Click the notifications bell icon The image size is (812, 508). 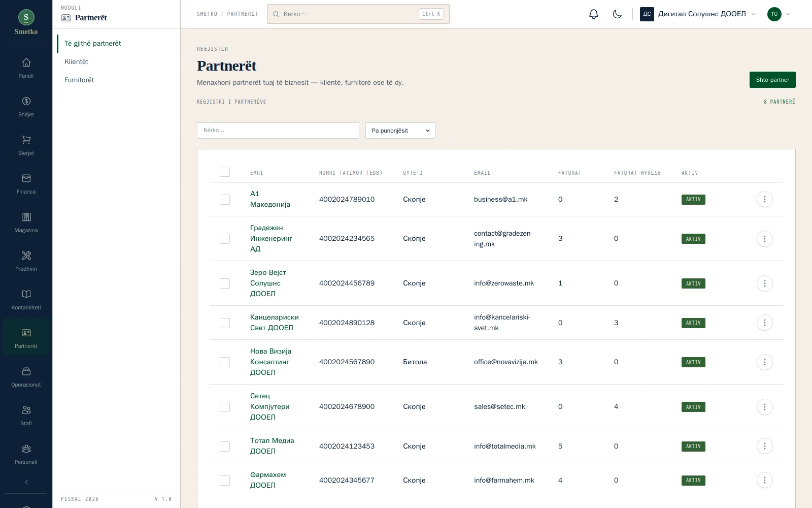[x=594, y=14]
